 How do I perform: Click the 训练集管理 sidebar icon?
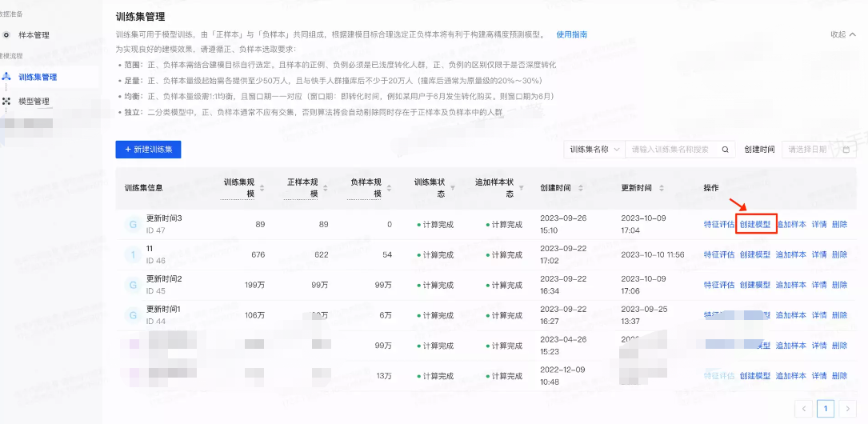pyautogui.click(x=6, y=77)
